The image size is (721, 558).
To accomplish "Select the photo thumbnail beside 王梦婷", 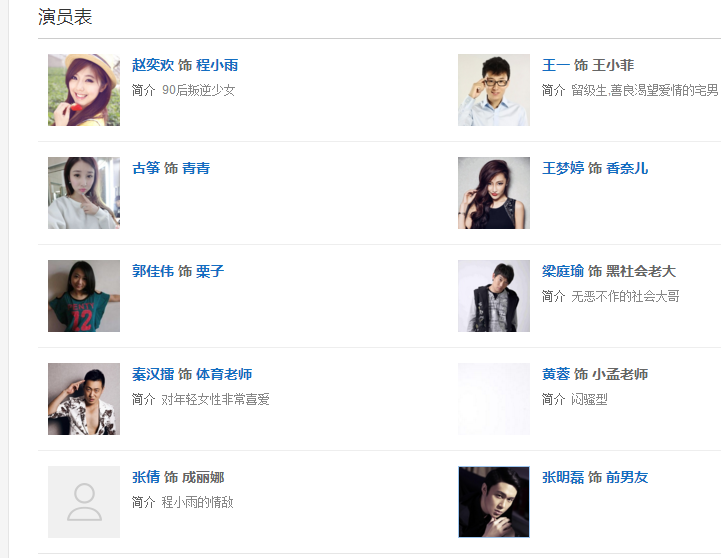I will pyautogui.click(x=494, y=193).
